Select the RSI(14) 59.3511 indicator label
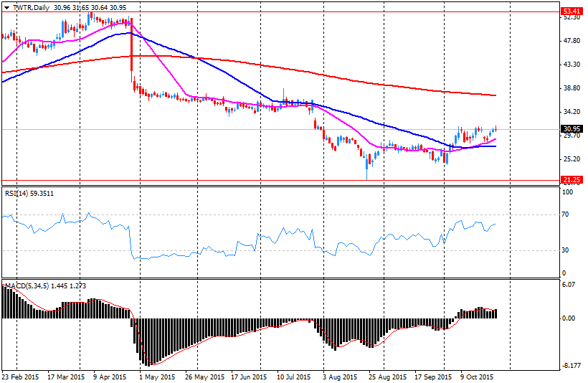 point(29,194)
